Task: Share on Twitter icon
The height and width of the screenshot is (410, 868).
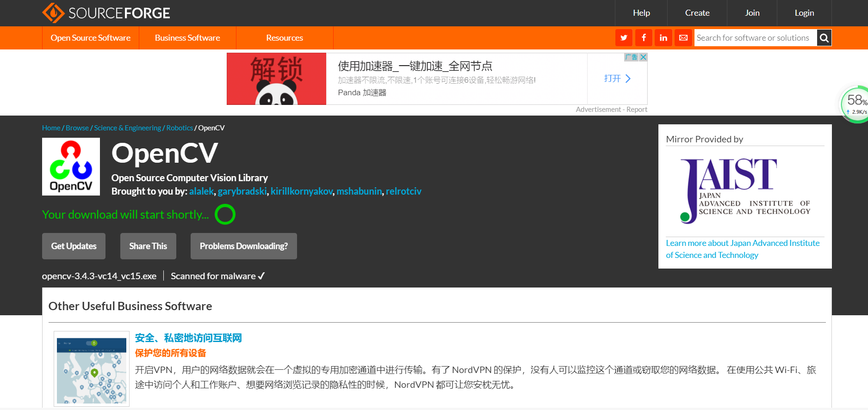Action: tap(624, 38)
